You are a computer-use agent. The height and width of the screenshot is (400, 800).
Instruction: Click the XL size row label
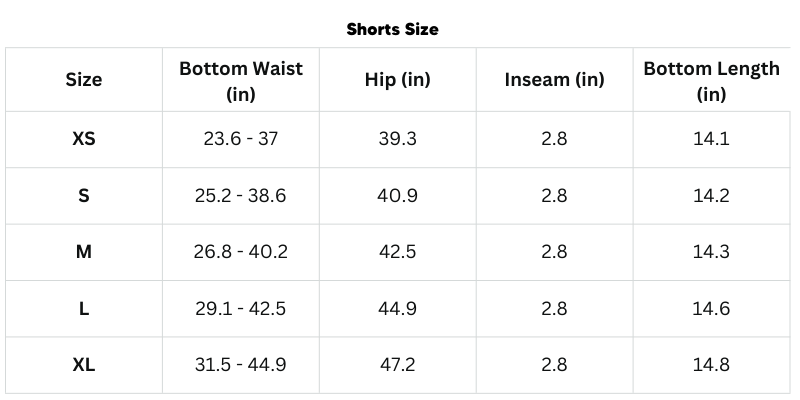[84, 365]
